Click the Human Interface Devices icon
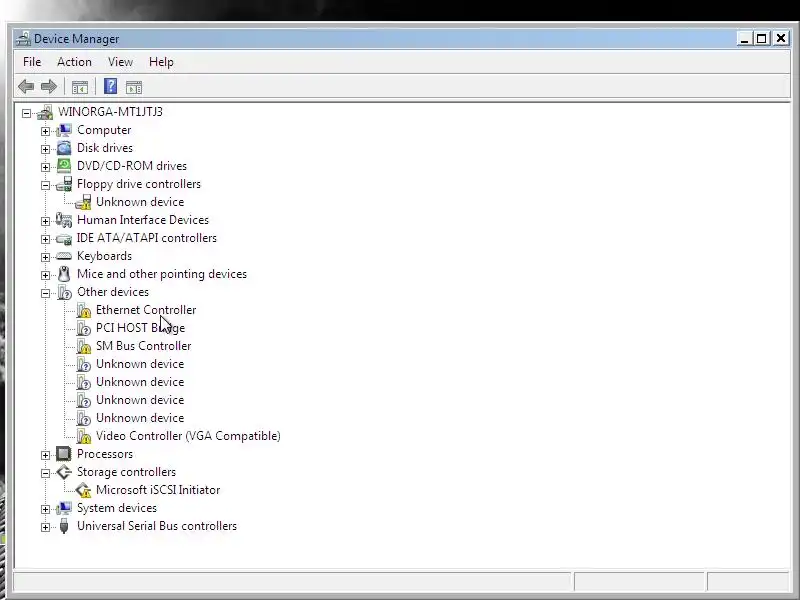The height and width of the screenshot is (600, 800). pos(64,220)
